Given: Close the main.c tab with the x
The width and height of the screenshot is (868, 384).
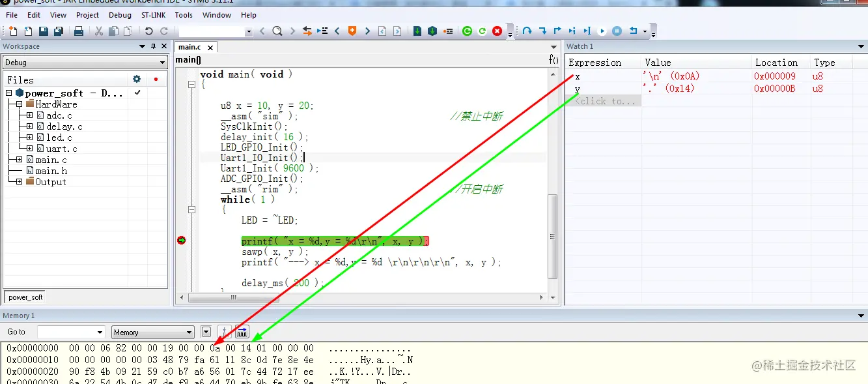Looking at the screenshot, I should (x=212, y=47).
